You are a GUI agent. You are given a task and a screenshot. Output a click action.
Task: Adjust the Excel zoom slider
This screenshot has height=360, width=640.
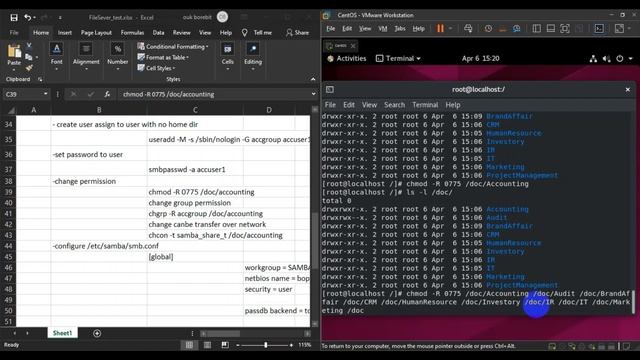click(x=266, y=345)
